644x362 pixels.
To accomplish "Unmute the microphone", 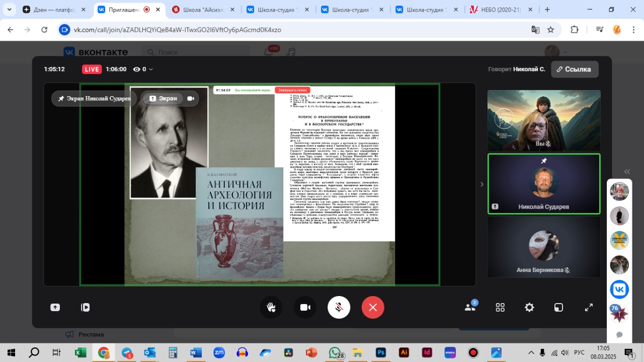I will [x=339, y=307].
